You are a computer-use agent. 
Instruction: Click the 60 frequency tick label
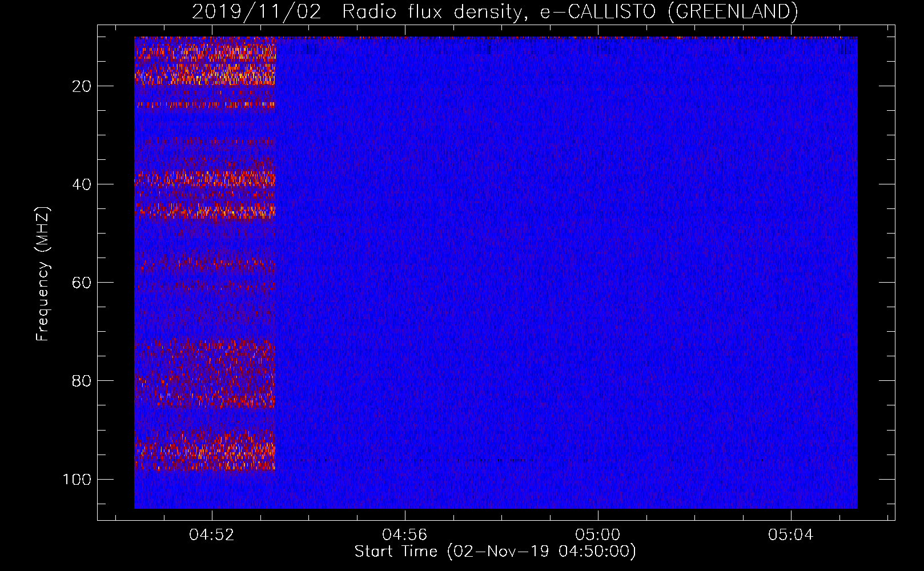(x=82, y=283)
